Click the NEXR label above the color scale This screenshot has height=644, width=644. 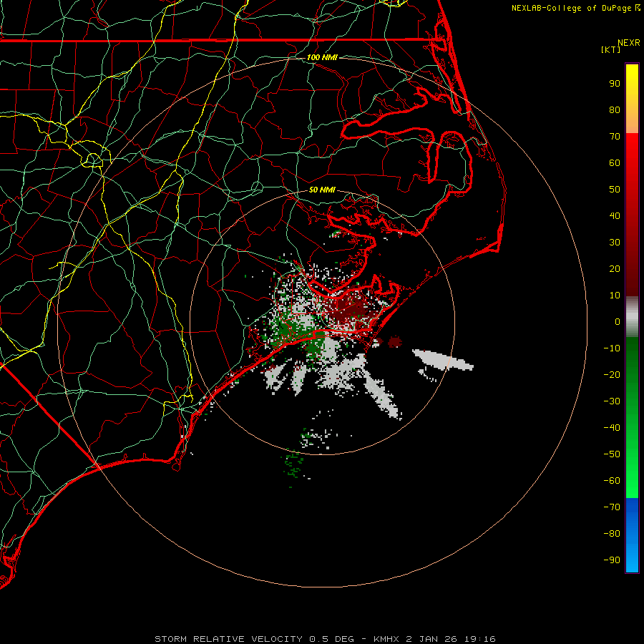(x=629, y=43)
